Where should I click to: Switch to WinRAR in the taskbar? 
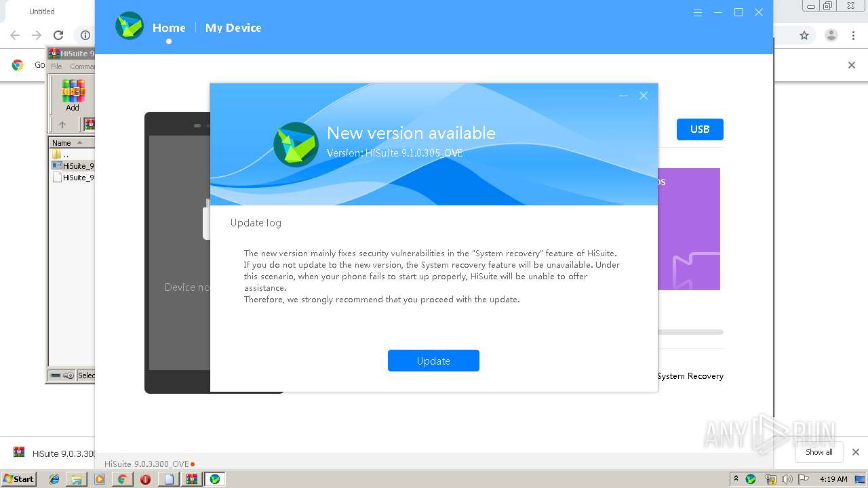(192, 479)
